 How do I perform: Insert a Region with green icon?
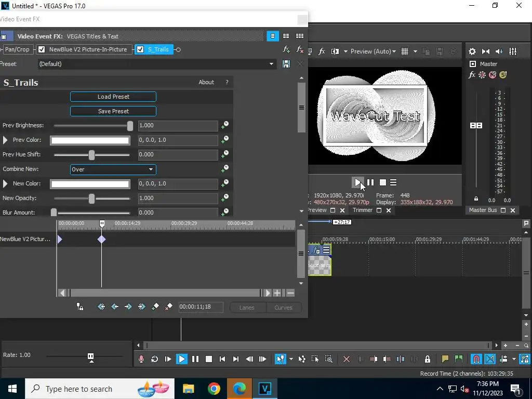458,359
